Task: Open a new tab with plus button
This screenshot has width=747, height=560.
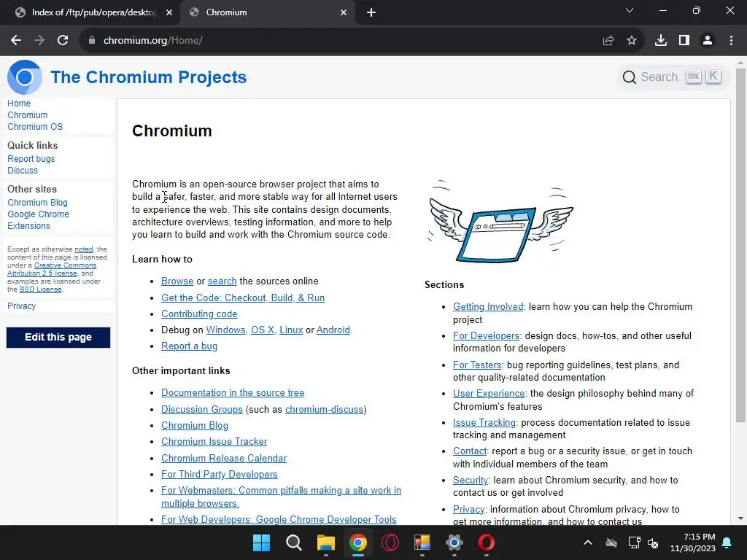Action: (x=371, y=13)
